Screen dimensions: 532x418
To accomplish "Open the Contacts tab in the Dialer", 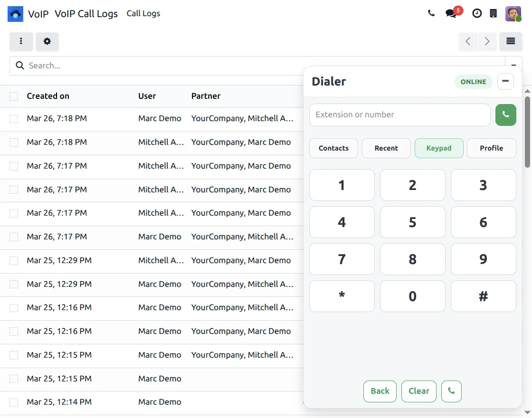I will 333,148.
